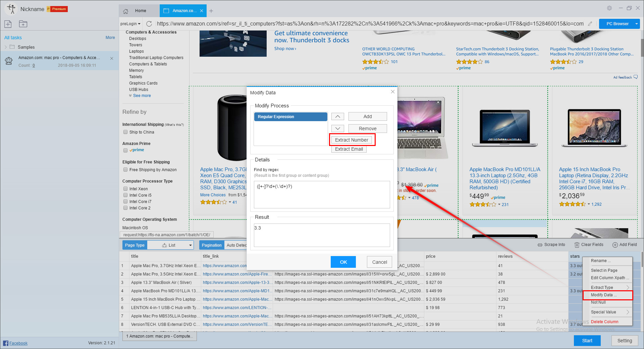Click the Home tab house icon
Screen dimensions: 644x349
(126, 11)
